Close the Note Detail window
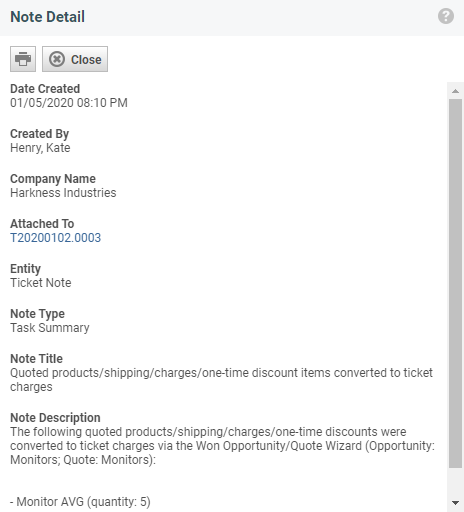Viewport: 464px width, 512px height. [x=75, y=59]
